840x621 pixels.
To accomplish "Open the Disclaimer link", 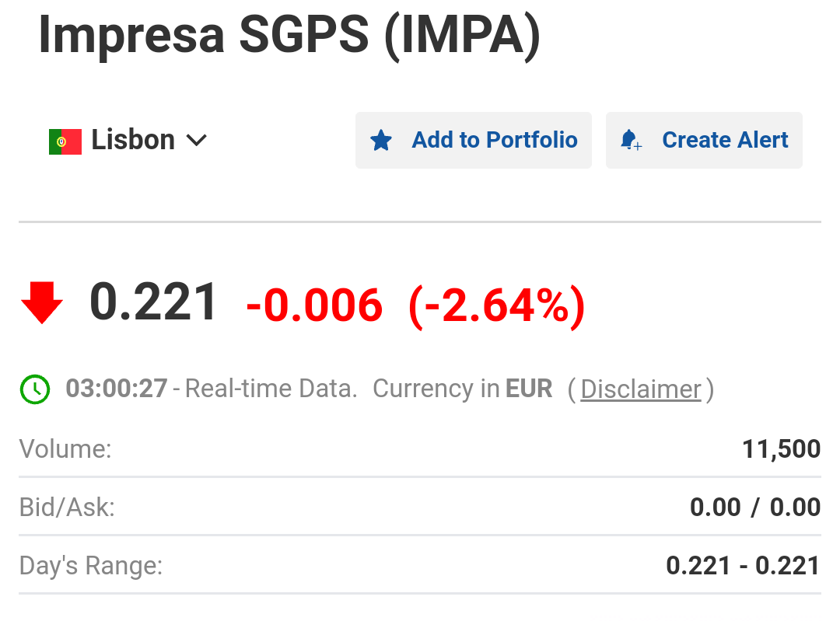I will [641, 389].
